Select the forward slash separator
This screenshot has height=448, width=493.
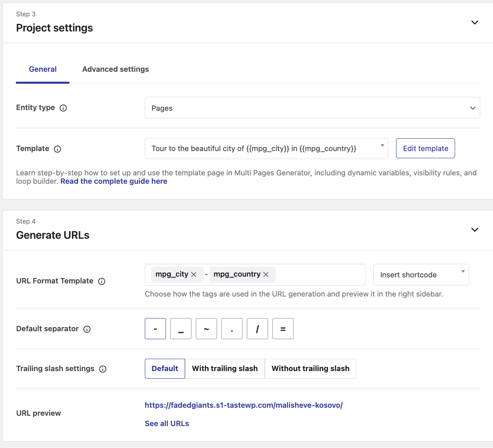coord(257,329)
